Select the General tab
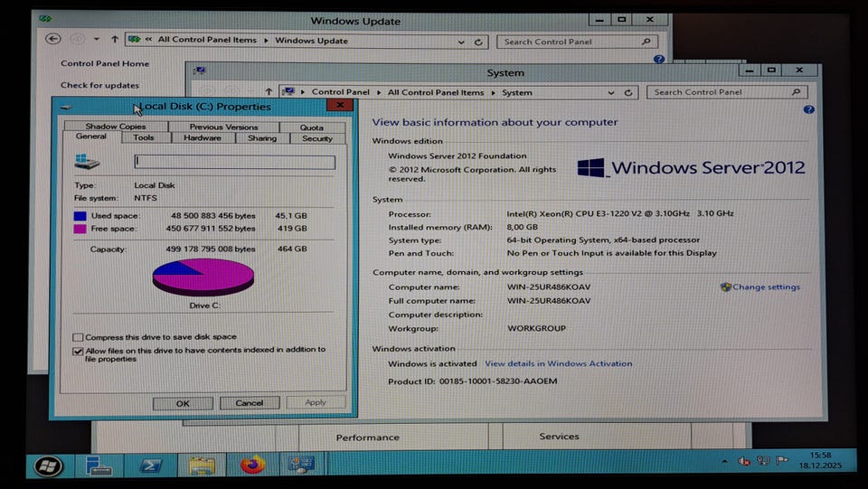The width and height of the screenshot is (868, 489). coord(91,136)
